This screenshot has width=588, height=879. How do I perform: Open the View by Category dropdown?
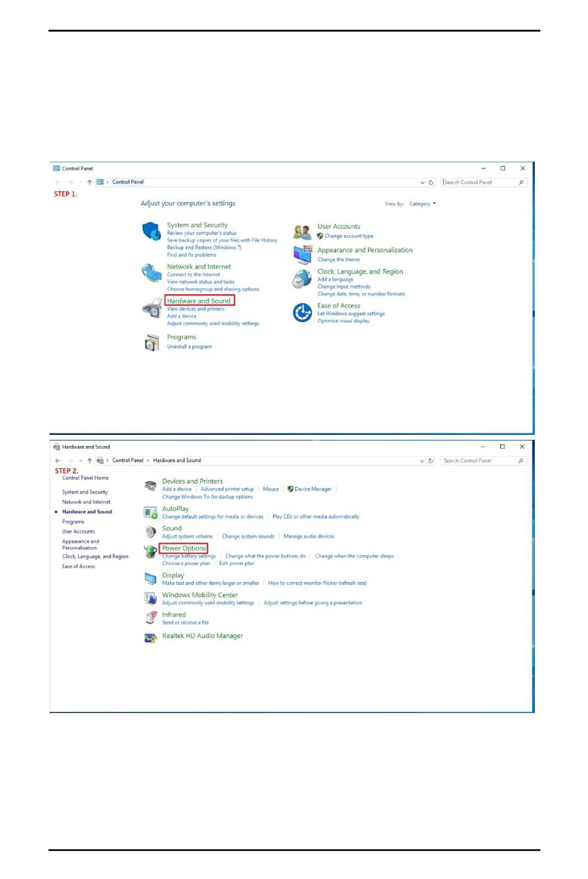point(423,204)
